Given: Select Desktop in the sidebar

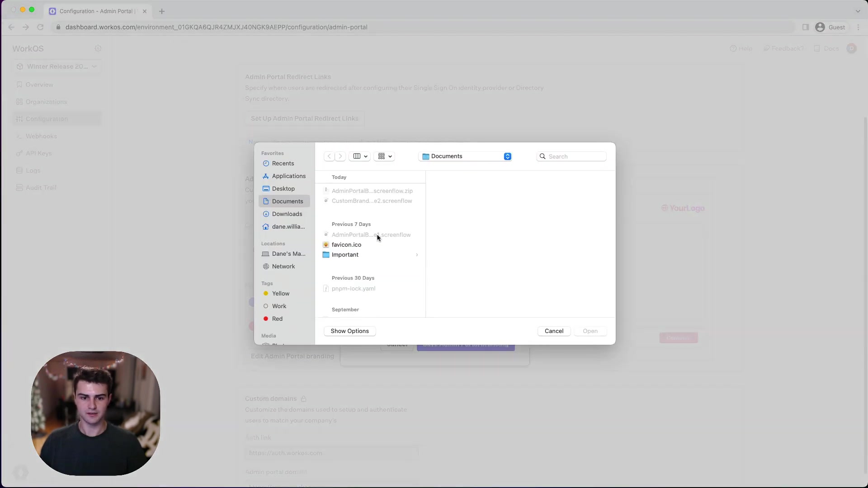Looking at the screenshot, I should click(x=283, y=189).
